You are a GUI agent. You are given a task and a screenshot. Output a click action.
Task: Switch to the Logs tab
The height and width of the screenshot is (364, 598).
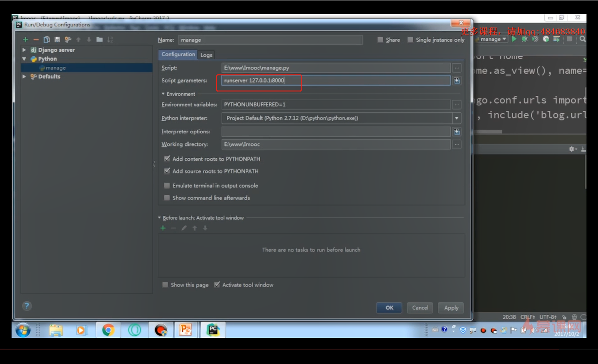click(206, 55)
